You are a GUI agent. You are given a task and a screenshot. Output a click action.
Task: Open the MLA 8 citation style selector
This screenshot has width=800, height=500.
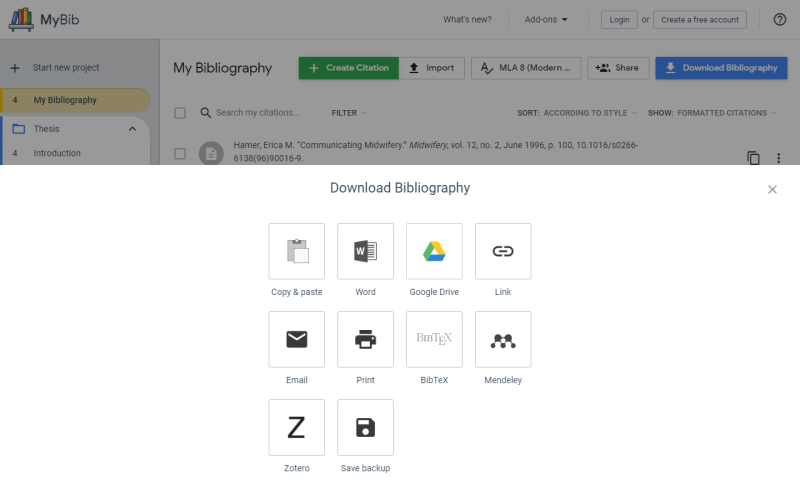click(x=526, y=68)
